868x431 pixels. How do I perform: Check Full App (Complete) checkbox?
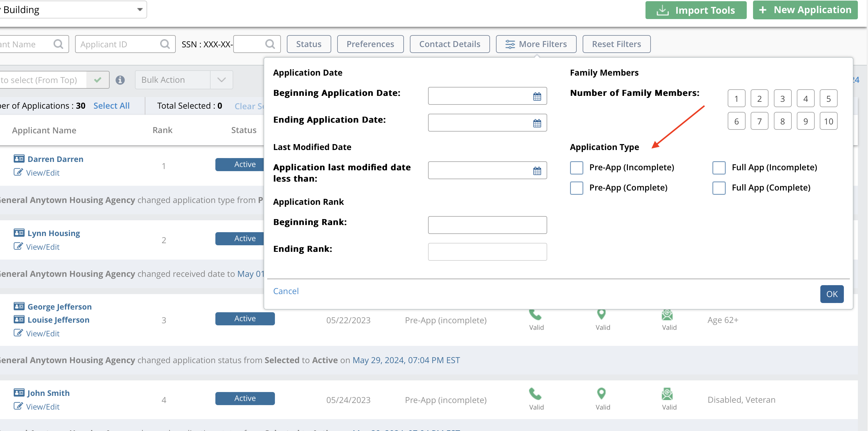point(719,188)
